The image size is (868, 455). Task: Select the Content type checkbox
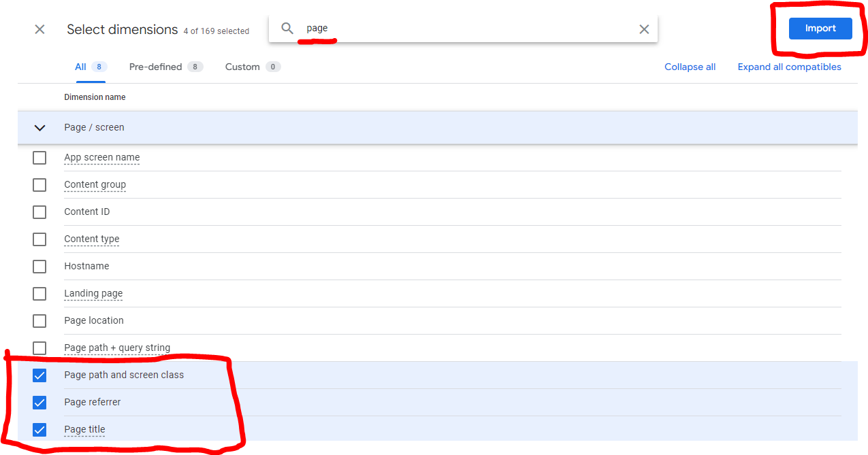[39, 239]
